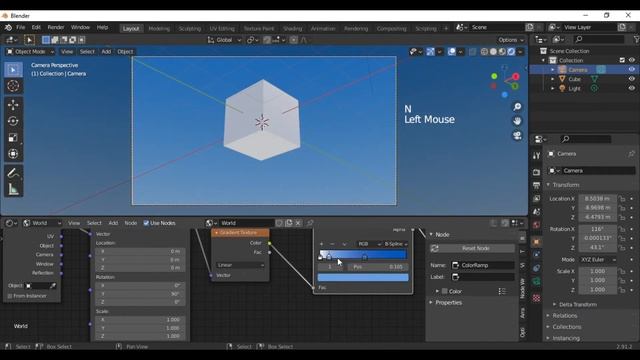Open the Output properties tab
Viewport: 640px width, 360px height.
pos(536,186)
